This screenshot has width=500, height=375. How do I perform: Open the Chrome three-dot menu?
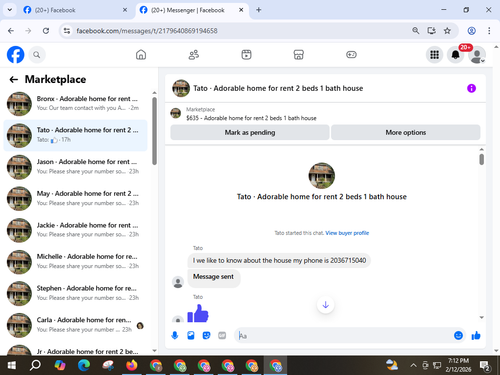[x=489, y=31]
